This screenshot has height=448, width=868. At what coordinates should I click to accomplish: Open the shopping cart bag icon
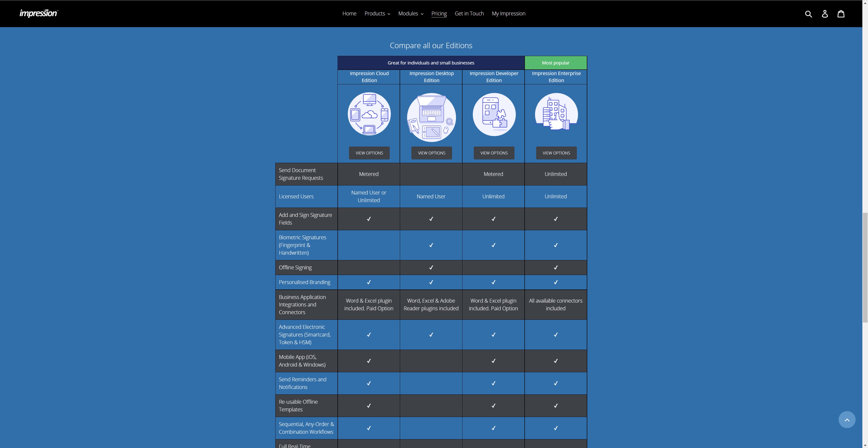pyautogui.click(x=841, y=14)
